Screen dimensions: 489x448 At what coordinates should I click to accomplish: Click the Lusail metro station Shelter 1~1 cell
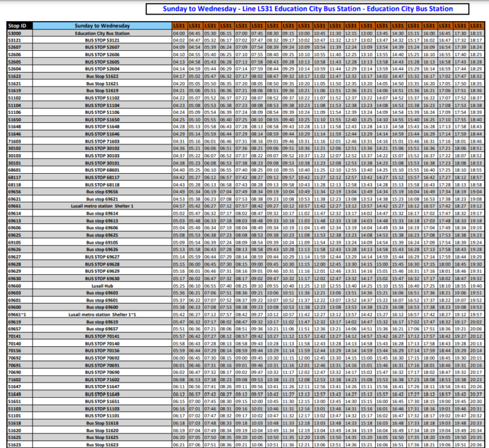pos(102,314)
